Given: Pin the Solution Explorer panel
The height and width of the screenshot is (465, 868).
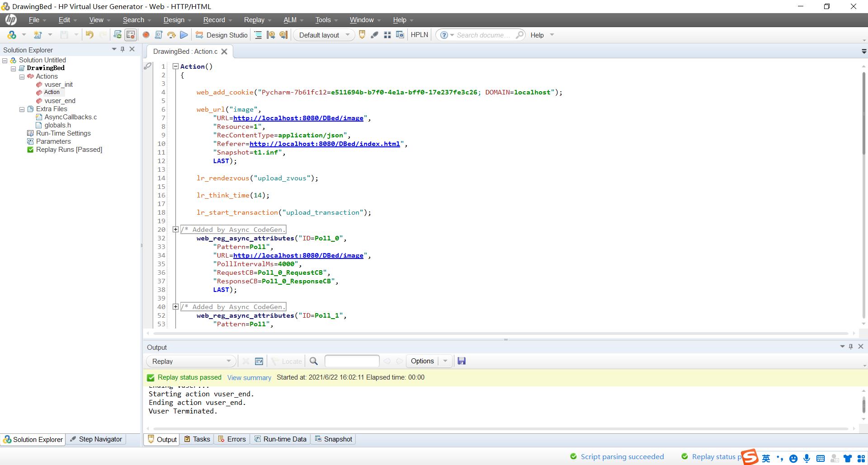Looking at the screenshot, I should (x=123, y=49).
